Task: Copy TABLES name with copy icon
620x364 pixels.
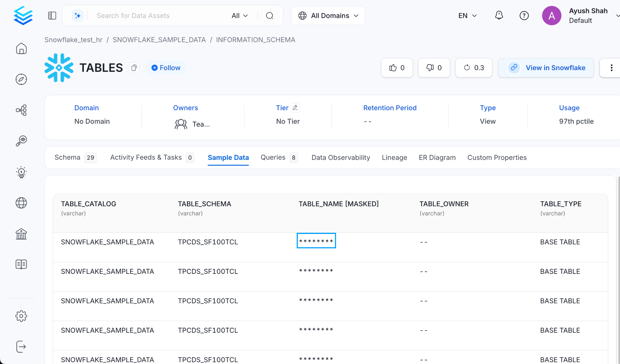Action: [x=134, y=68]
